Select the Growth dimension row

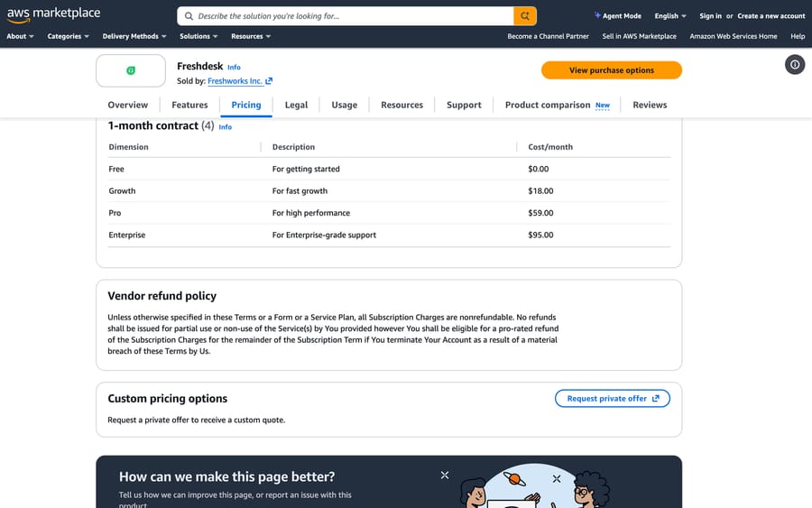pyautogui.click(x=389, y=190)
